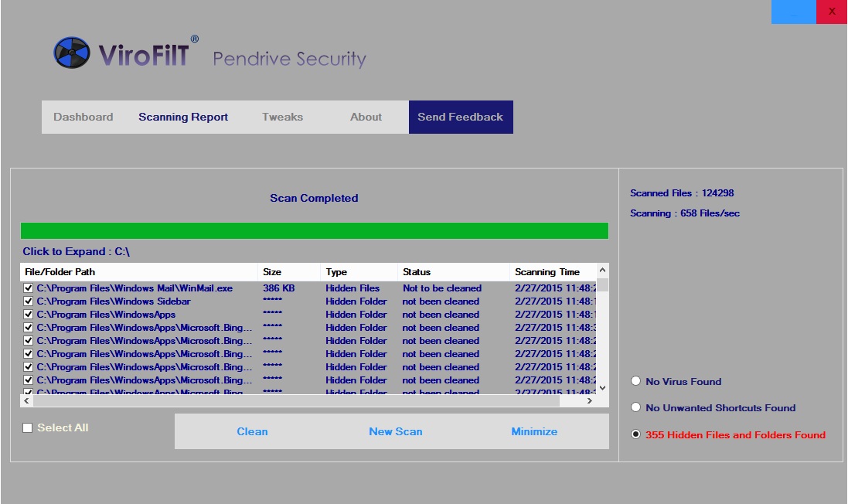Viewport: 848px width, 504px height.
Task: Click the 386 KB size cell
Action: pos(278,288)
